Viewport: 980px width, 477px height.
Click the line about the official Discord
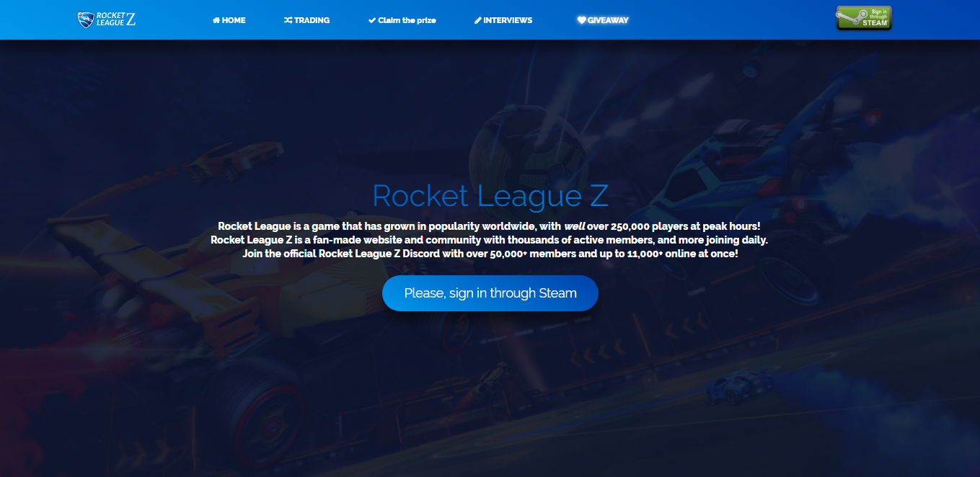[490, 254]
